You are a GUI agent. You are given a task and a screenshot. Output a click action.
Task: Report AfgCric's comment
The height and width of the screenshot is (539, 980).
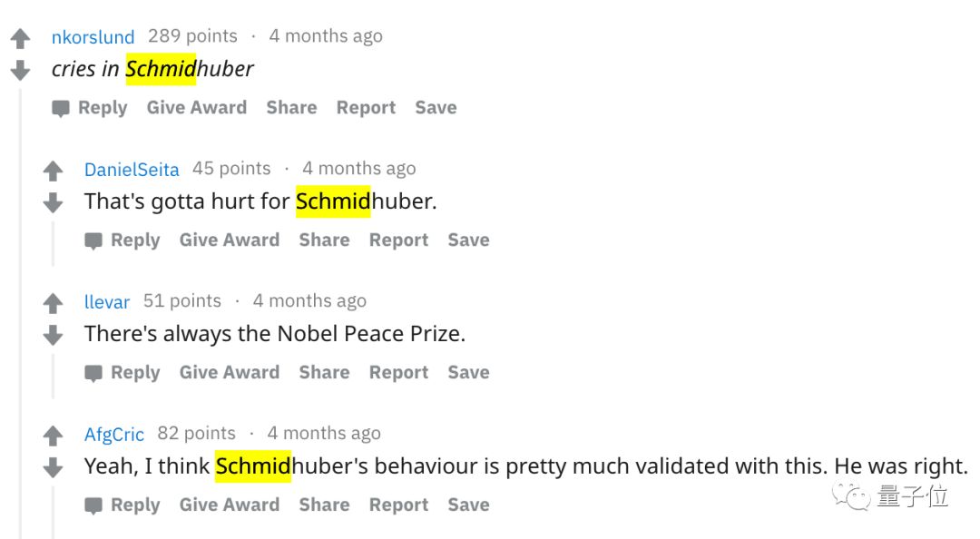coord(398,505)
